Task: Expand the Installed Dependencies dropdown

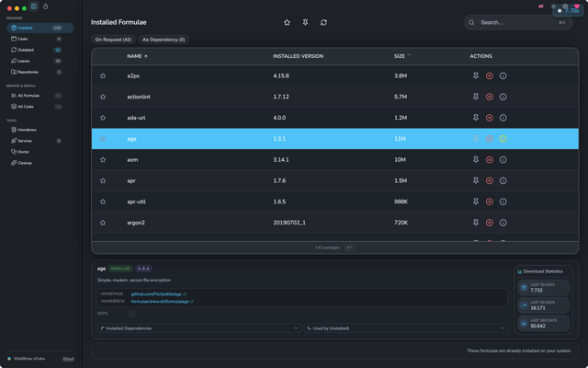Action: [198, 328]
